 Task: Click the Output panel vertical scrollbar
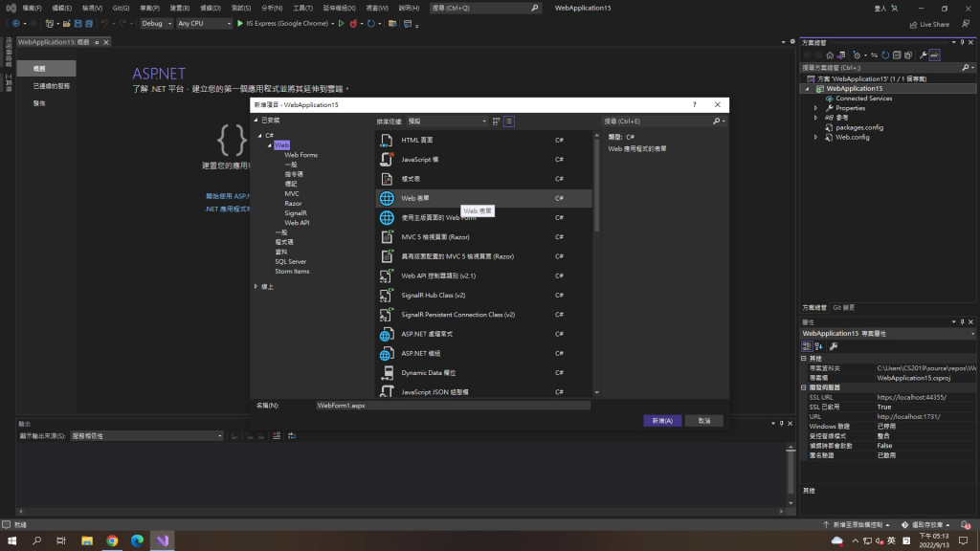pos(791,474)
